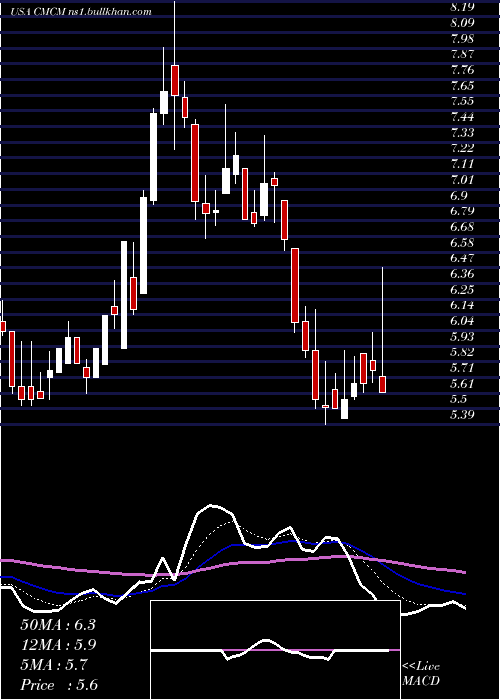This screenshot has width=500, height=700.
Task: Select the 7.01 price axis label
Action: (462, 179)
